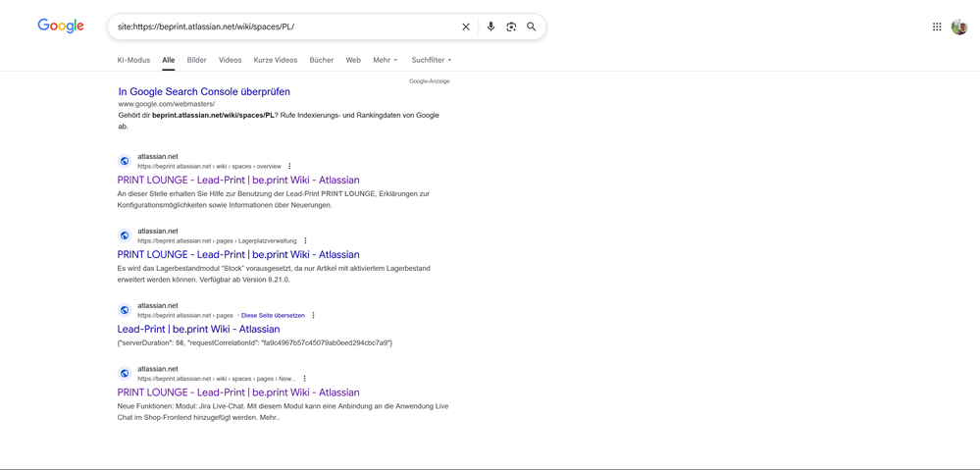The image size is (980, 470).
Task: Open three-dot menu for Lagerplatzverwaltung result
Action: [x=305, y=240]
